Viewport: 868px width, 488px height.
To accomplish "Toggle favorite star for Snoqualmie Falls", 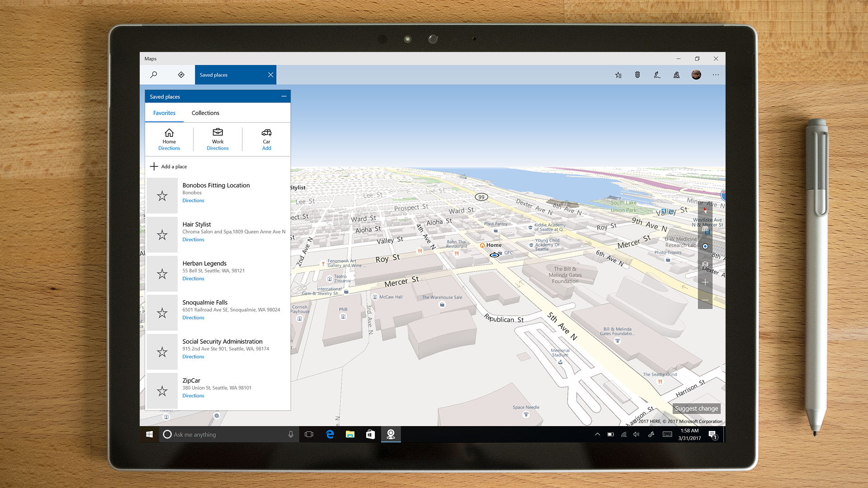I will tap(162, 313).
